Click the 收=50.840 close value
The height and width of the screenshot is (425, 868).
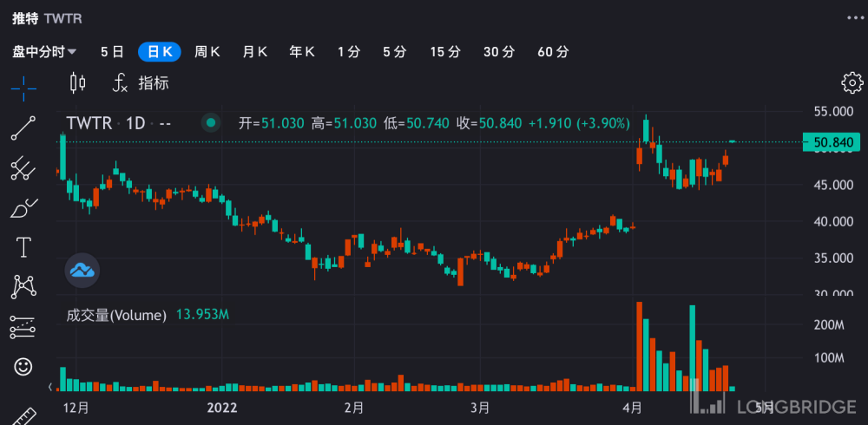click(489, 123)
